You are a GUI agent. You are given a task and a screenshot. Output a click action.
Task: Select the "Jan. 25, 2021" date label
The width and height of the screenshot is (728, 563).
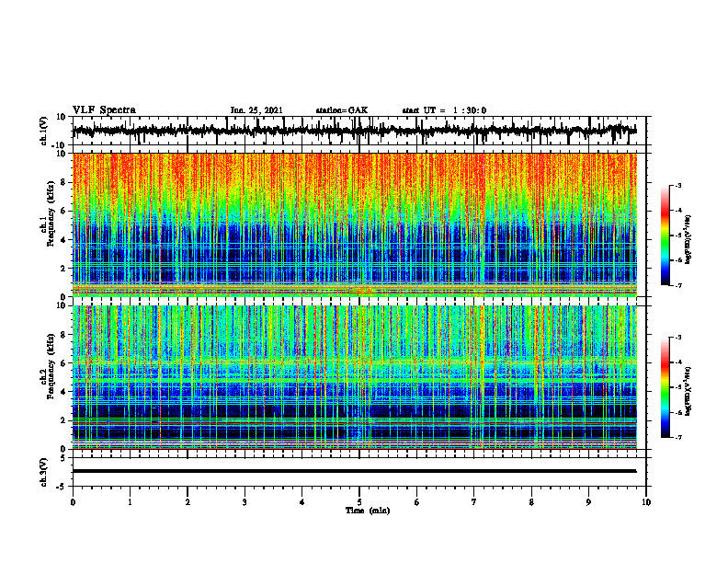click(x=256, y=110)
